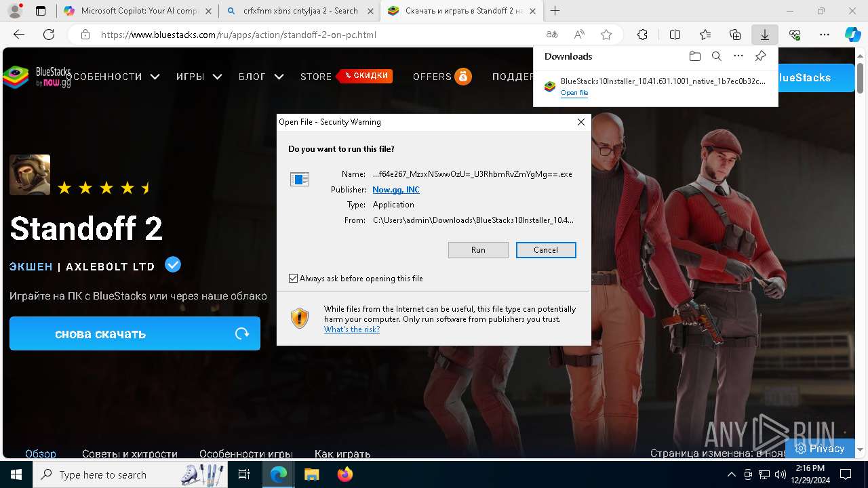Pin the Downloads panel

point(760,56)
